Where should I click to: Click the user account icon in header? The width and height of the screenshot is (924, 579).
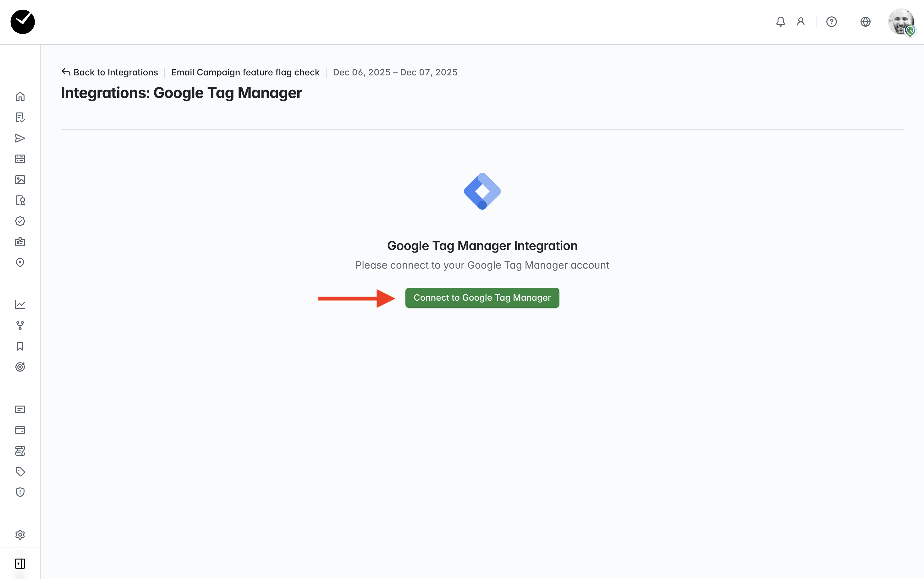[x=801, y=22]
